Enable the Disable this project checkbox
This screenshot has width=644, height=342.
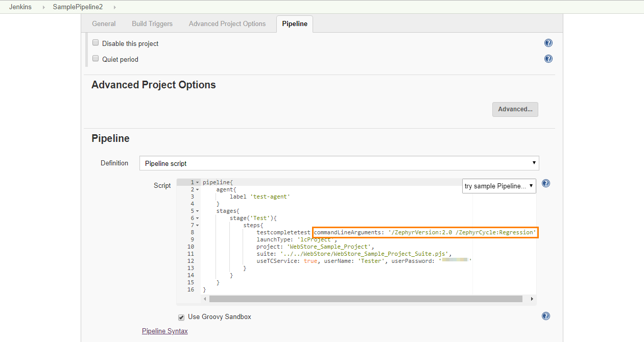[96, 42]
